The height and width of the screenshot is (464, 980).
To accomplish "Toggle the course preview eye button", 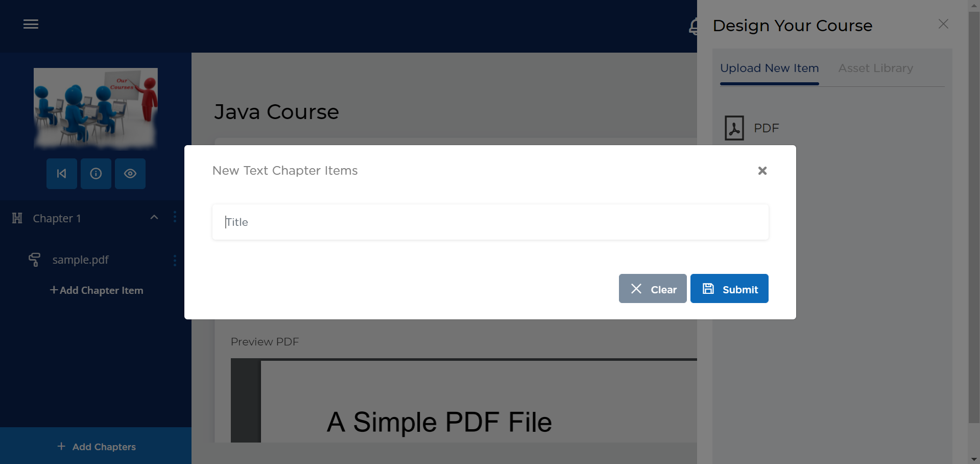I will click(130, 174).
